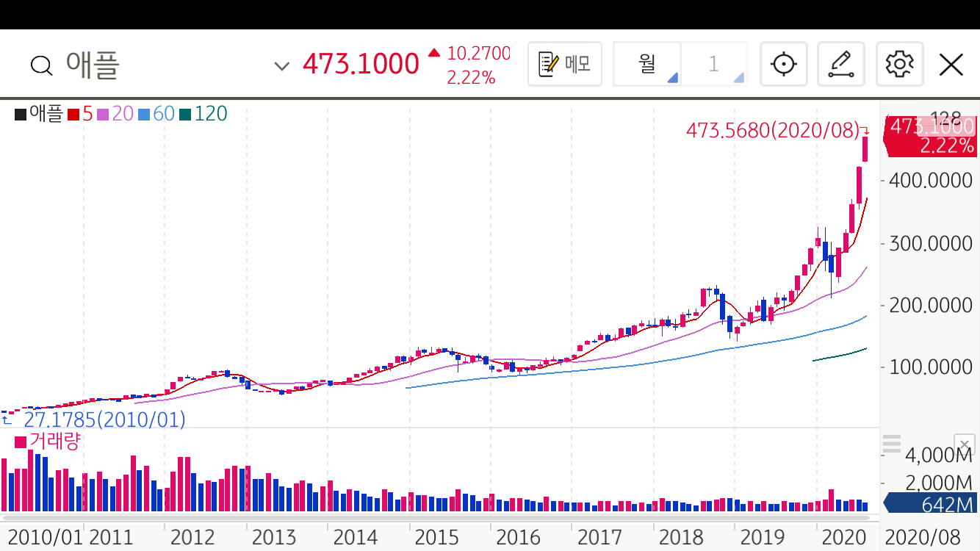Open the 메모 memo button

(x=565, y=64)
